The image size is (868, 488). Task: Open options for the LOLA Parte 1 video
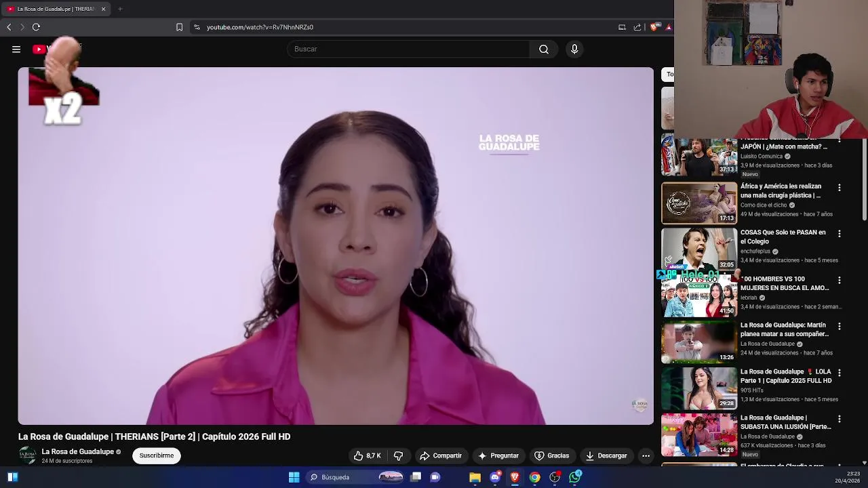(x=839, y=373)
